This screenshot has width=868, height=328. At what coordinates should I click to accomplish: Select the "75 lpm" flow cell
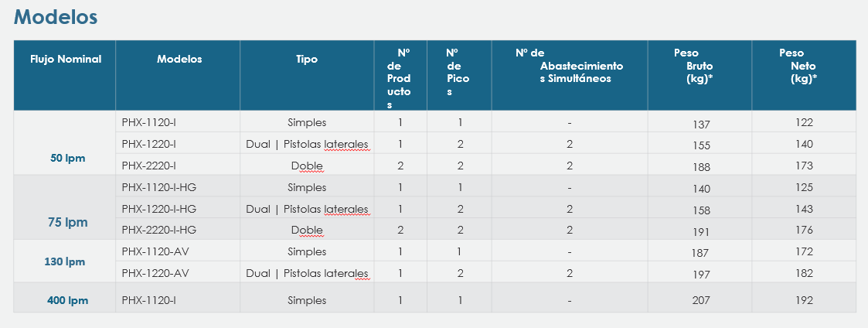[69, 223]
